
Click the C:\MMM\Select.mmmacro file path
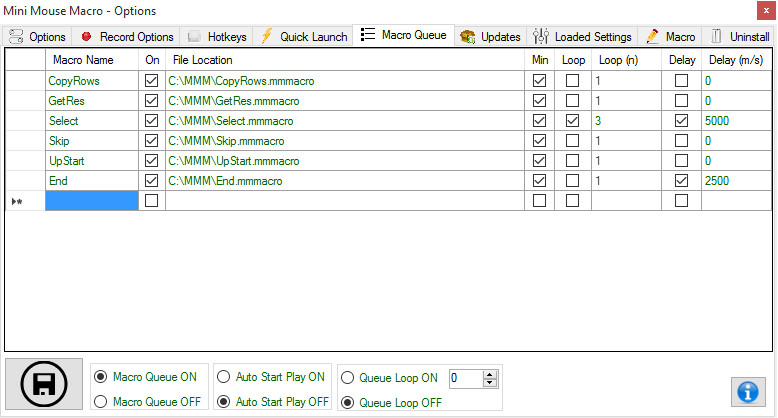point(231,121)
